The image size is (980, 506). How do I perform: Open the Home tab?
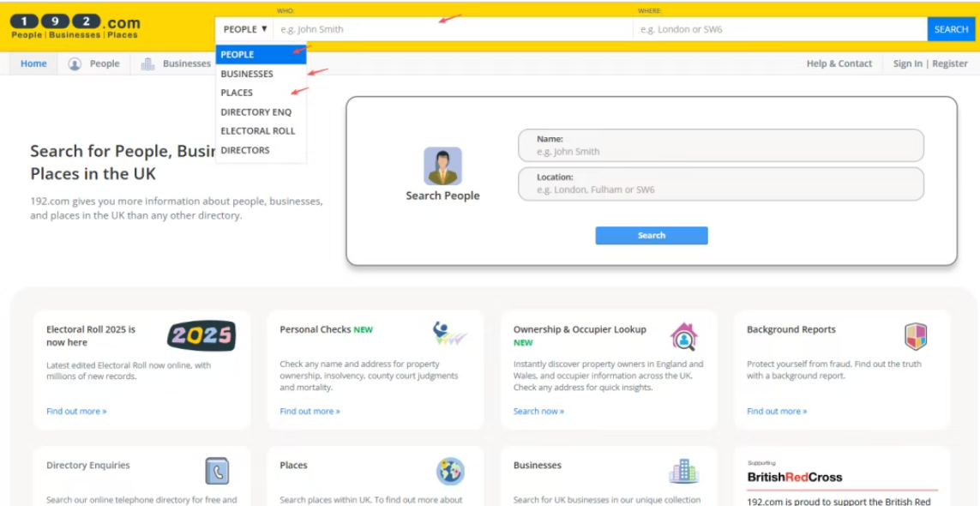(33, 63)
